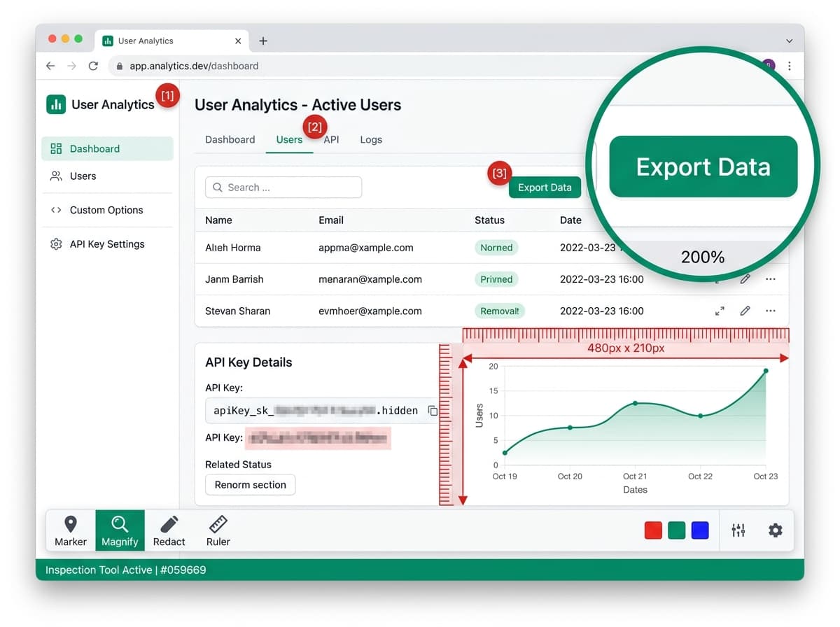Pick the red color swatch
This screenshot has width=840, height=627.
[653, 530]
